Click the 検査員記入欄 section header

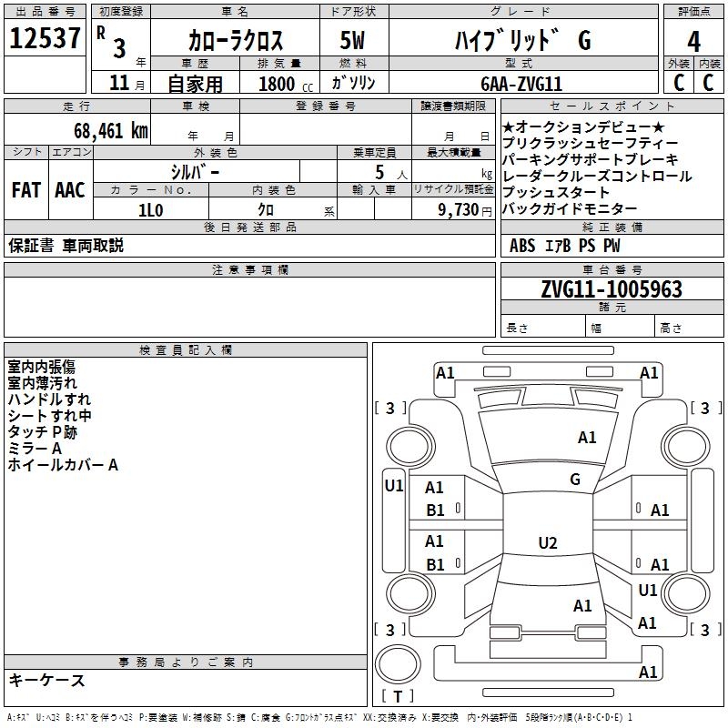[x=186, y=350]
